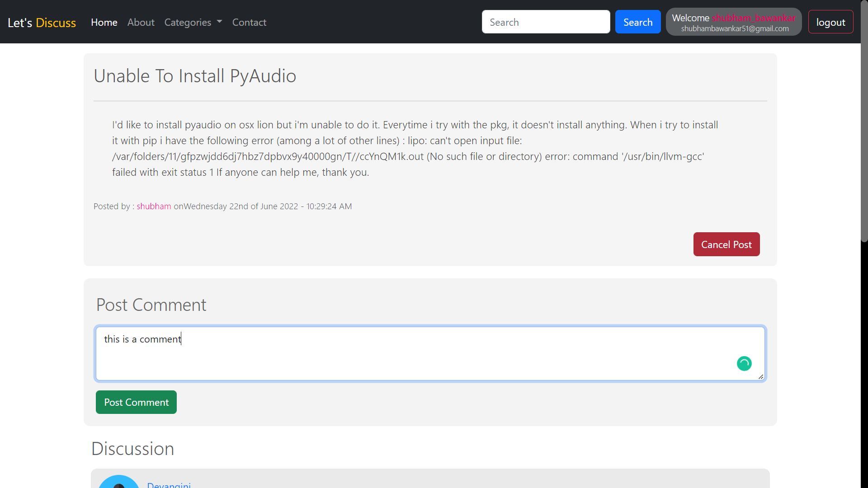Viewport: 868px width, 488px height.
Task: Open poster shubham's profile link
Action: [x=154, y=206]
